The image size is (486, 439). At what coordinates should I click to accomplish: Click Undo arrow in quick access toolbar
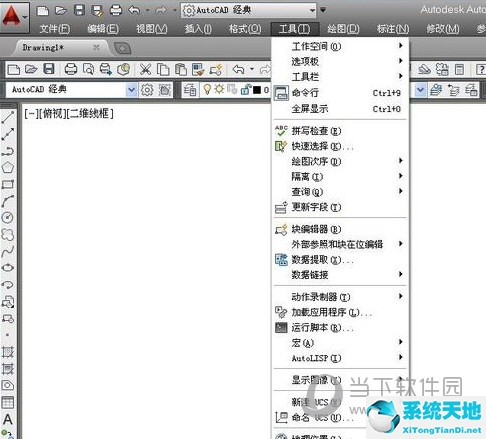134,10
